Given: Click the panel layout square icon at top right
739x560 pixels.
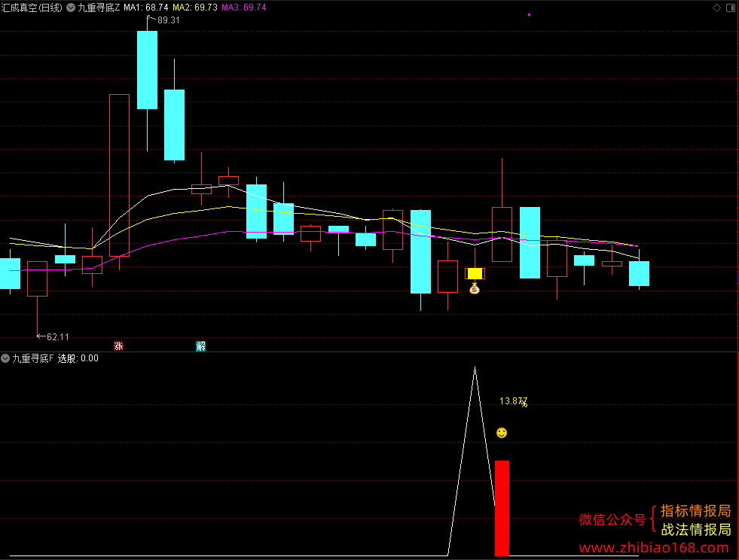Looking at the screenshot, I should coord(731,8).
